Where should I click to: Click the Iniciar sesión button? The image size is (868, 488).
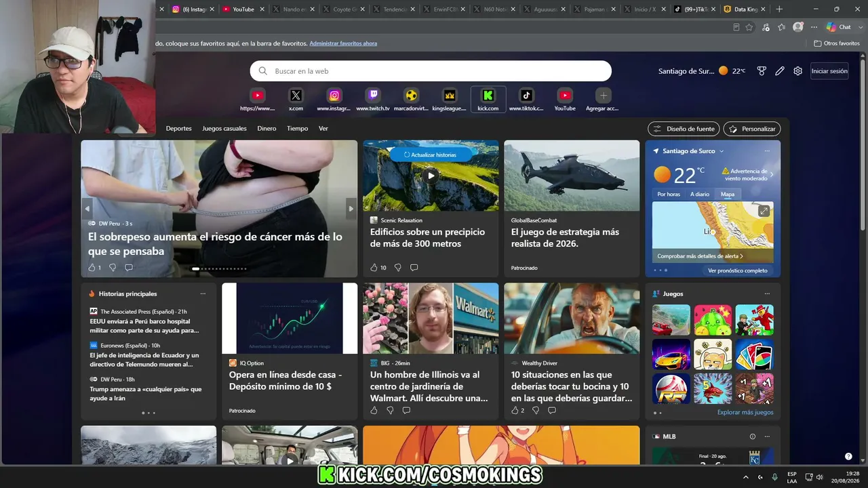pos(829,71)
